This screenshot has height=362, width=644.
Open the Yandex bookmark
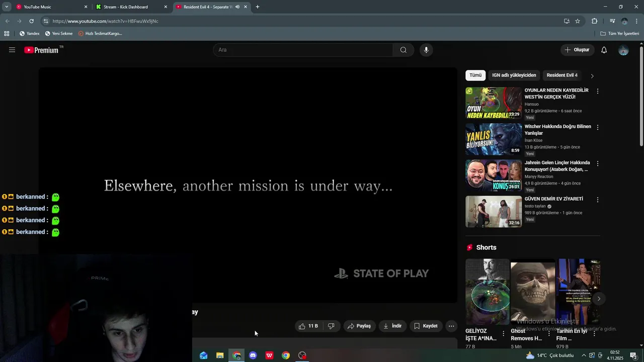pyautogui.click(x=29, y=34)
